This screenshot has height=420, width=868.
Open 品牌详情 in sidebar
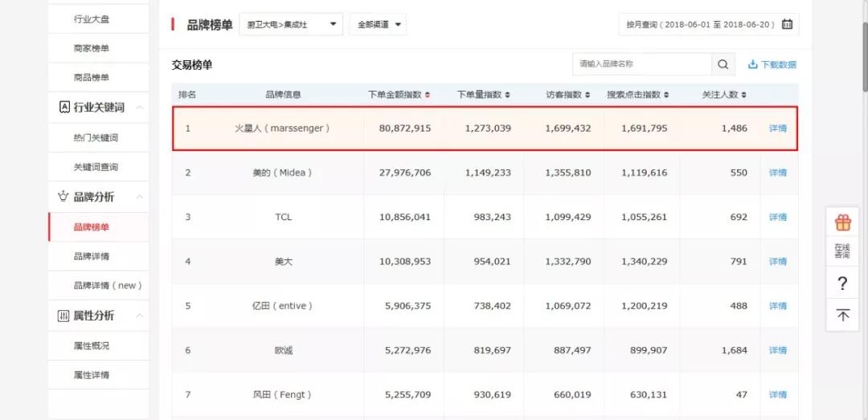[x=92, y=256]
